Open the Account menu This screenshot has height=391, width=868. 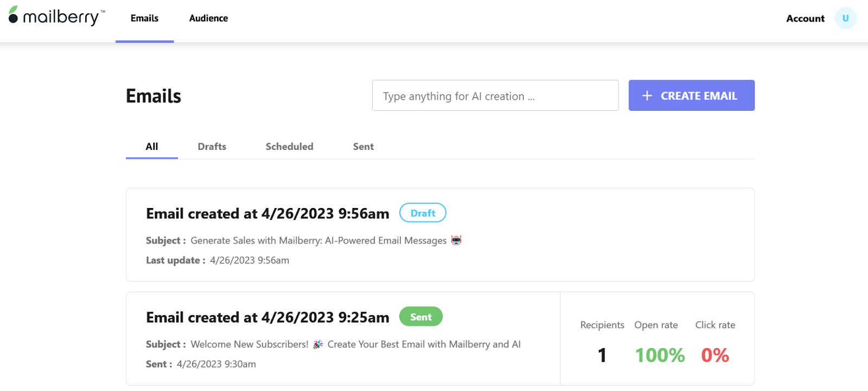tap(805, 18)
